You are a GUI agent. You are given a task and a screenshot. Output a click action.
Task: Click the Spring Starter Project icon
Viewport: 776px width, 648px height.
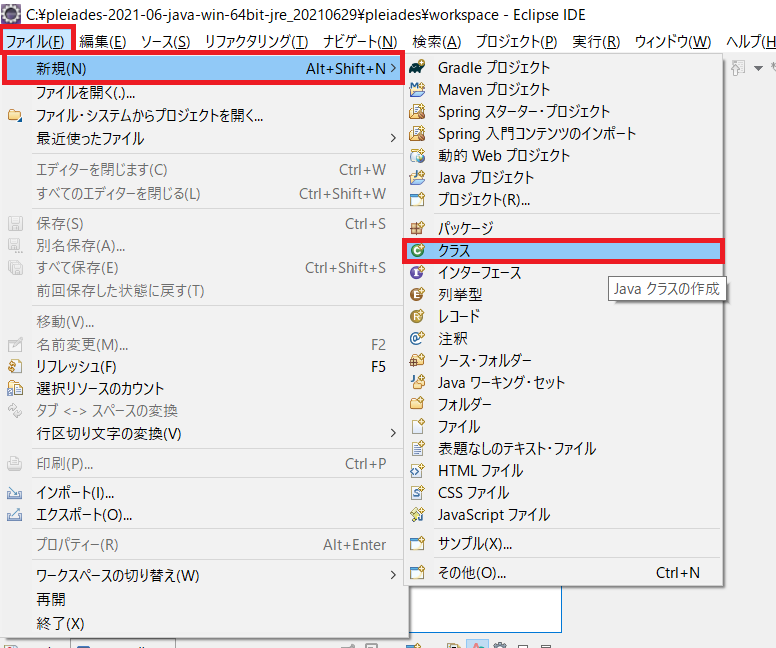click(x=417, y=111)
